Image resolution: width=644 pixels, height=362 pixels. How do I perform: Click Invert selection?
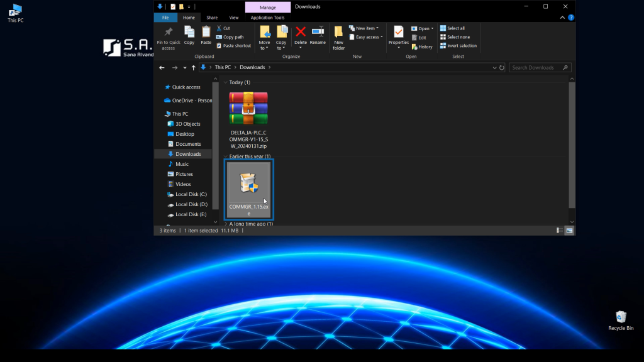point(458,45)
